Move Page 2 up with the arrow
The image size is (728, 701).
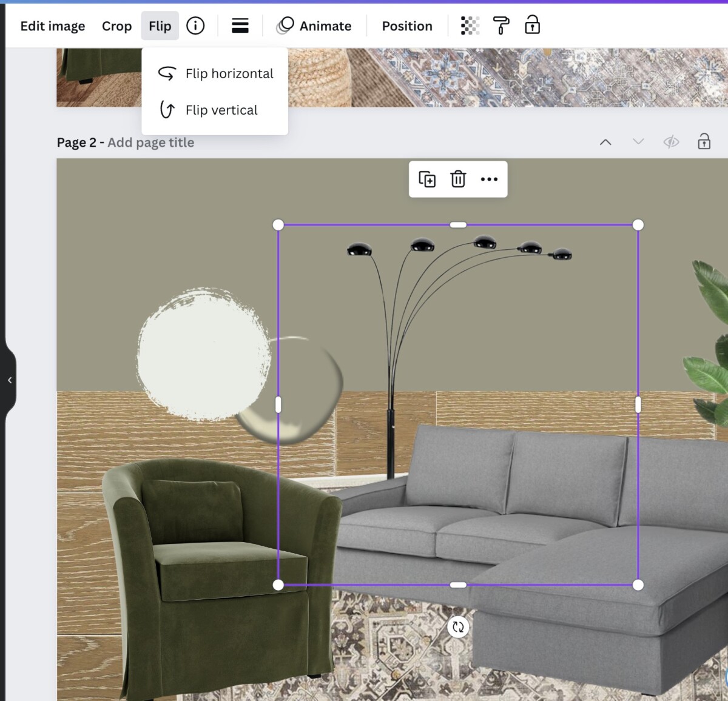605,142
